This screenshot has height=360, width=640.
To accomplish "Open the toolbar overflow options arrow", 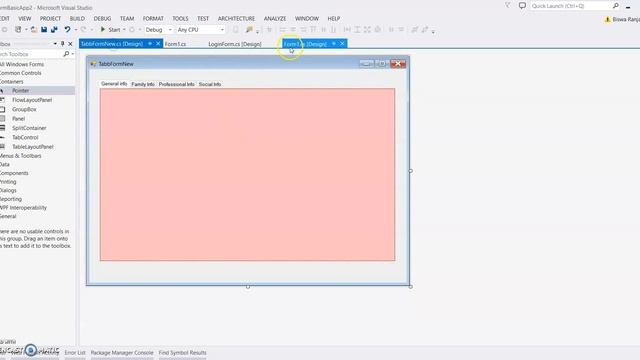I will (433, 31).
